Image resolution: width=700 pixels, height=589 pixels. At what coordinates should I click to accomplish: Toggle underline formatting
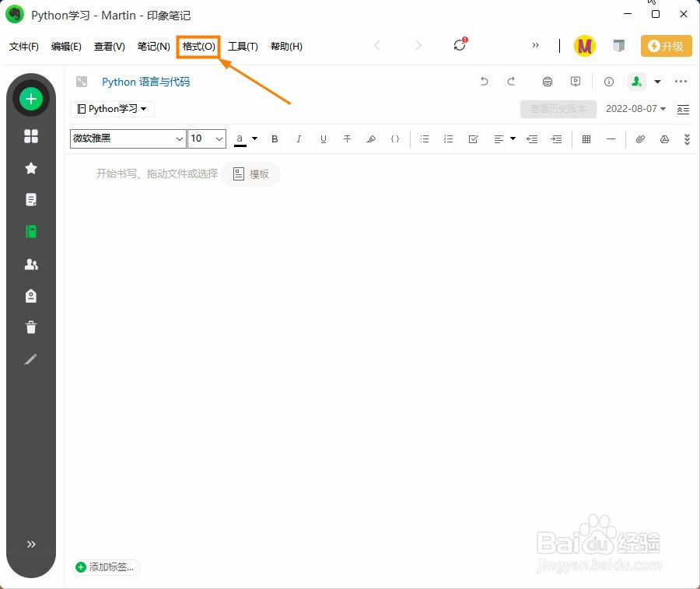coord(324,139)
